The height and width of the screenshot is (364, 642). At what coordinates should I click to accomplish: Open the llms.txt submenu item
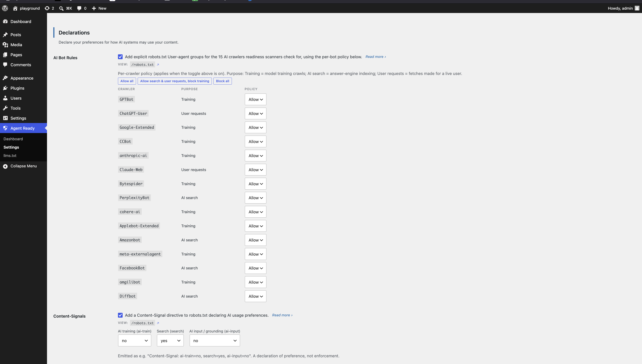(10, 155)
